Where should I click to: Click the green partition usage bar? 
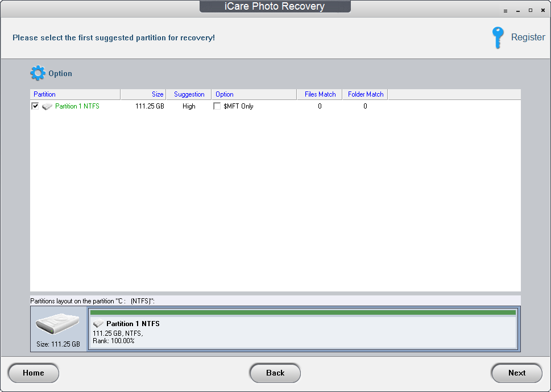click(303, 312)
